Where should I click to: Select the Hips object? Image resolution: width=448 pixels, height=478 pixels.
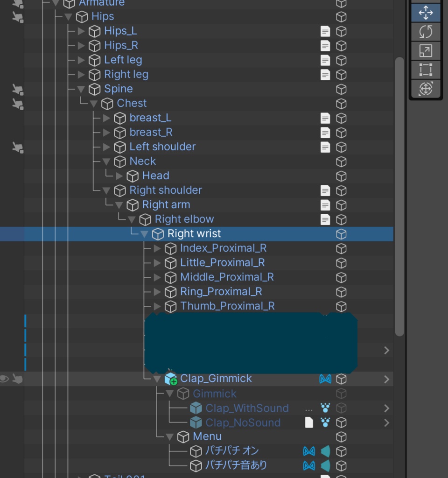[103, 16]
